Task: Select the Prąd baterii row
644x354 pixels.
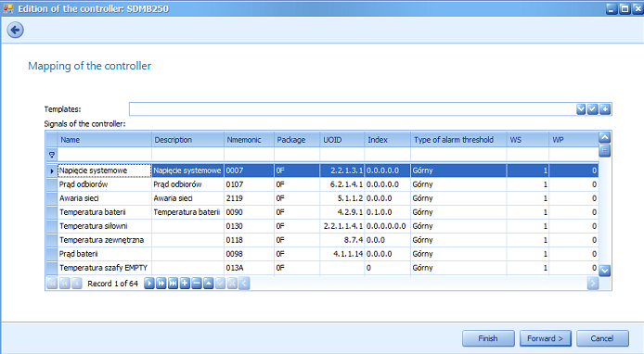Action: tap(322, 254)
